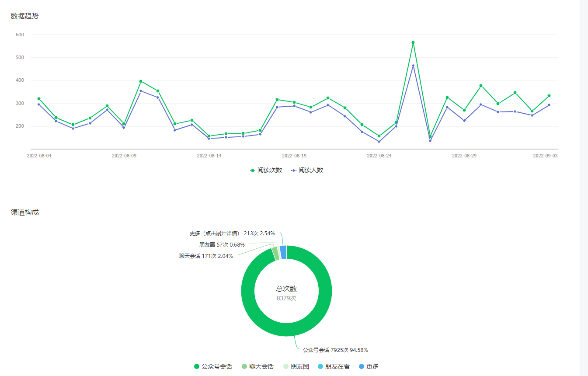Toggle the 阅读次数 legend series

(x=266, y=171)
